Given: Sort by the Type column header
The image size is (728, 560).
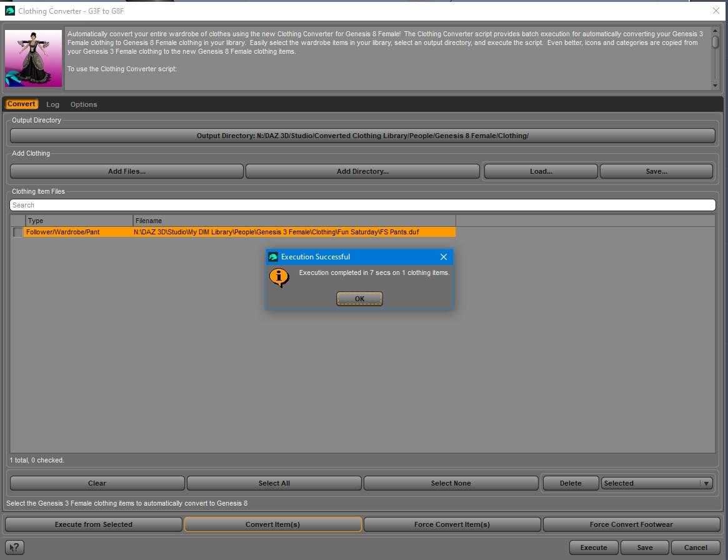Looking at the screenshot, I should coord(79,221).
